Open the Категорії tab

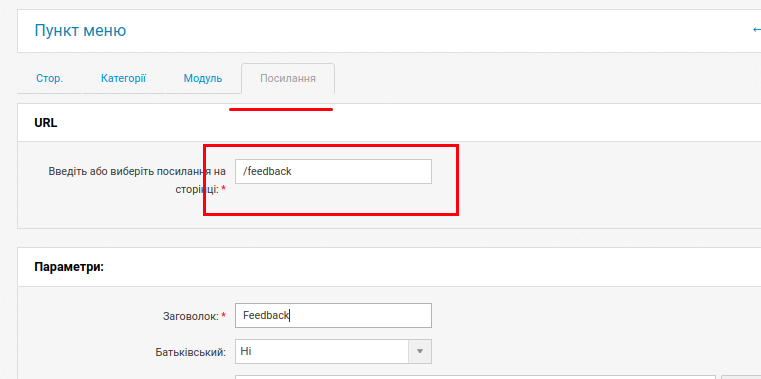[123, 79]
